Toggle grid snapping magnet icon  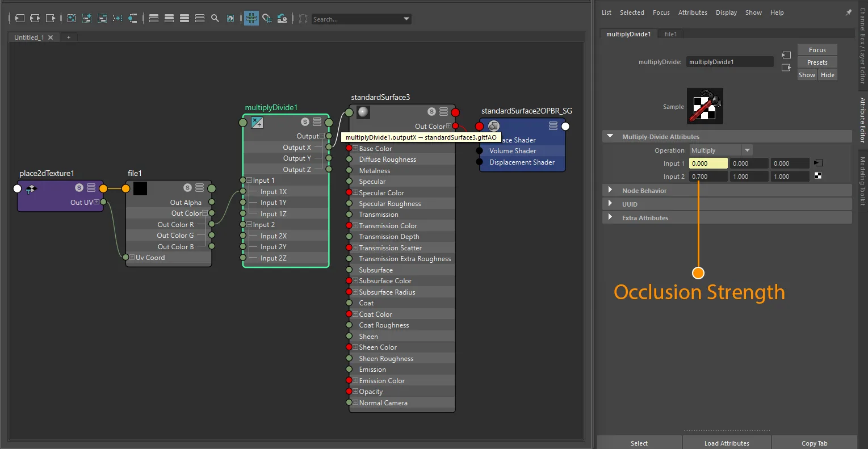tap(267, 18)
